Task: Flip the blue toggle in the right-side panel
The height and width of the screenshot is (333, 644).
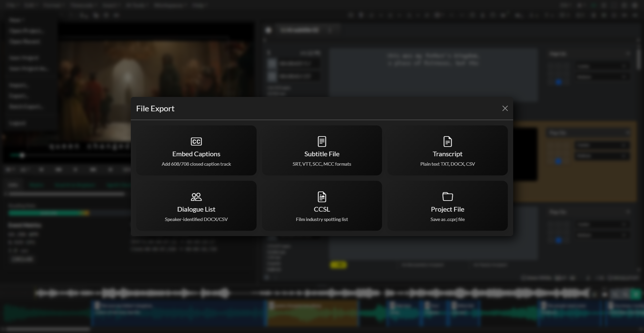Action: (x=558, y=82)
